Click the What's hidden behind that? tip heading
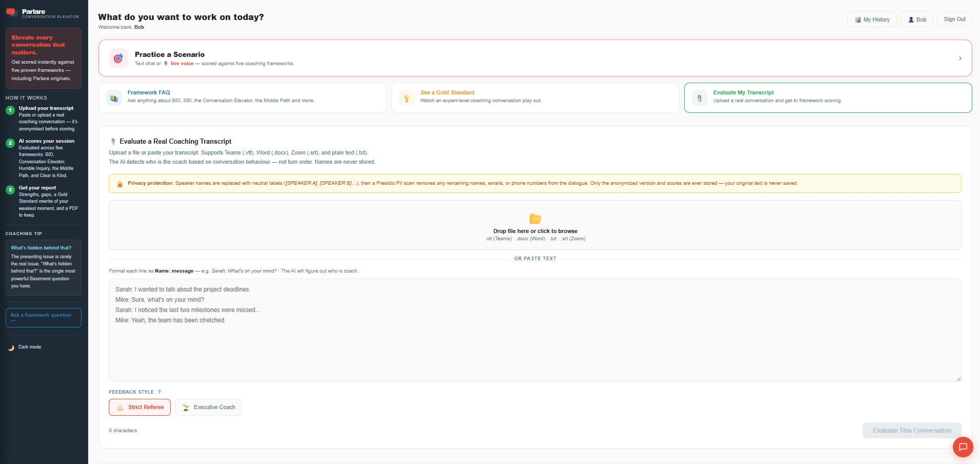Image resolution: width=980 pixels, height=464 pixels. click(41, 248)
